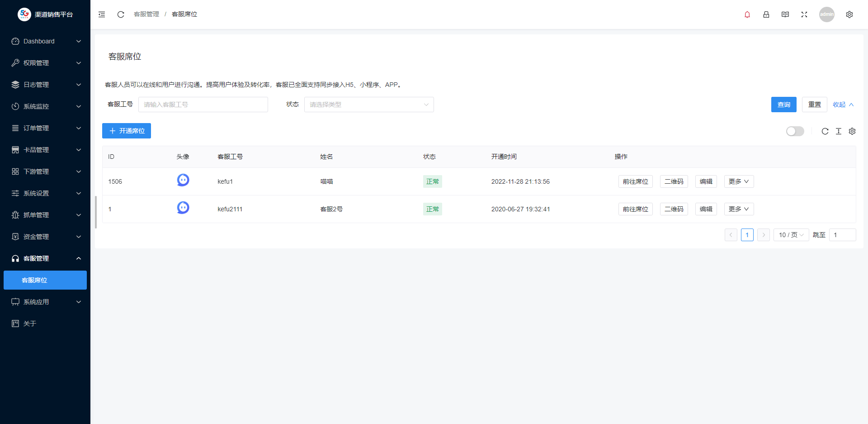Expand 系统设置 menu

click(x=45, y=193)
